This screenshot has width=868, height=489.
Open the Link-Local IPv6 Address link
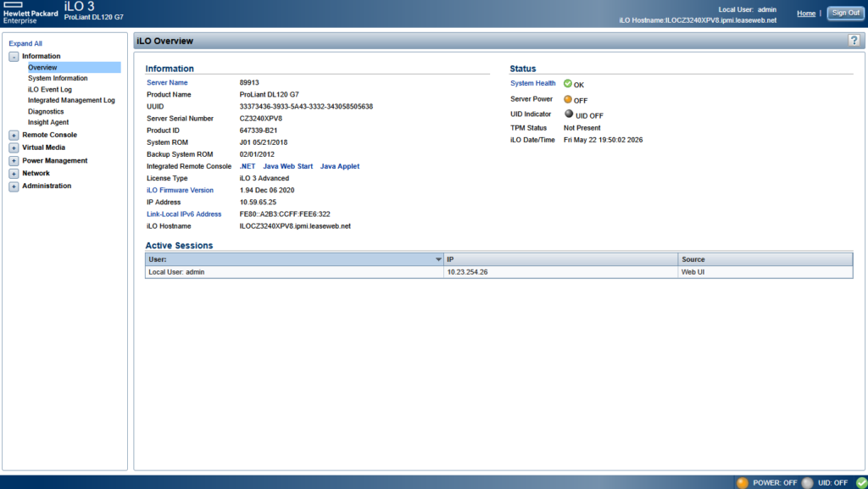184,214
